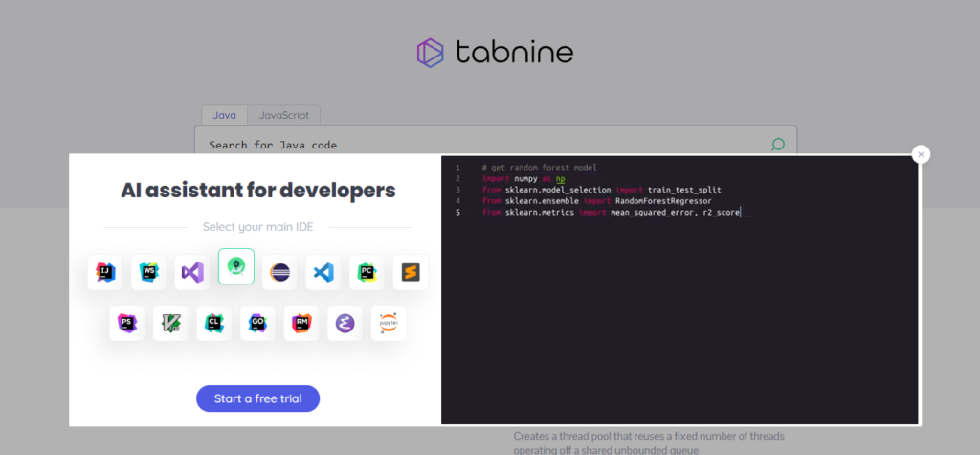
Task: Select the Jupyter notebook icon
Action: 389,323
